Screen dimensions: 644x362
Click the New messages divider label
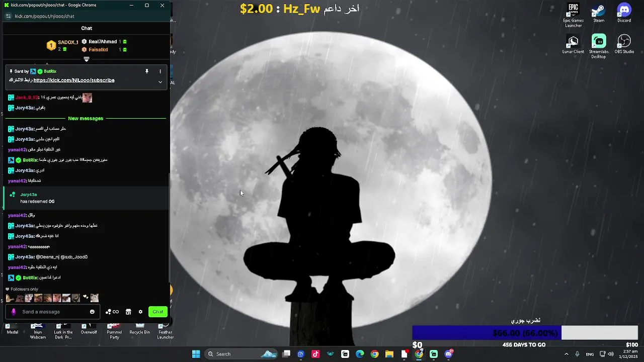86,119
